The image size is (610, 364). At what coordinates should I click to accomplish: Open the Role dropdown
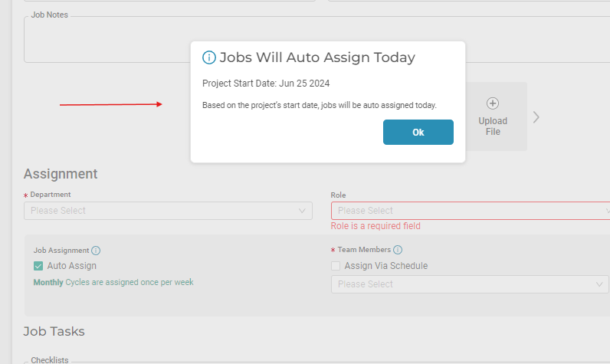coord(471,211)
